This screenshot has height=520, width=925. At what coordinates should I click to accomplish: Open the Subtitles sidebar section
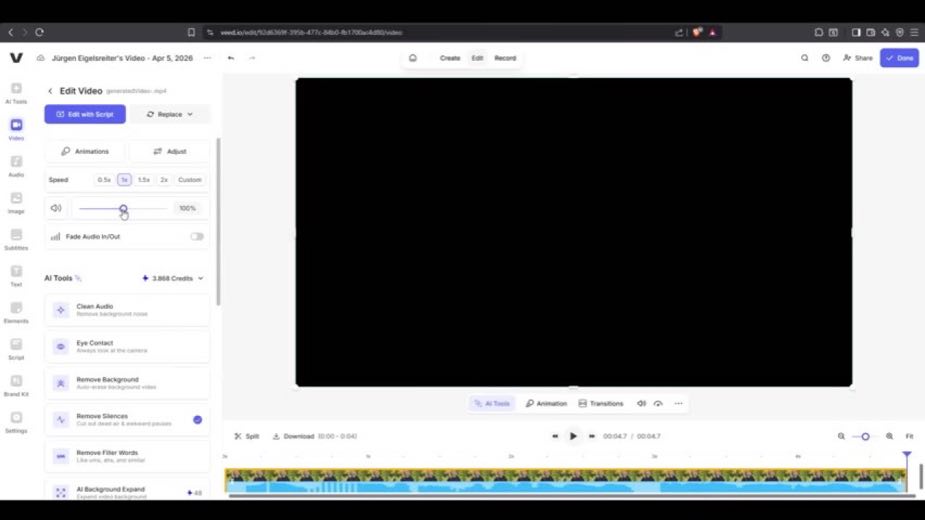[x=16, y=239]
